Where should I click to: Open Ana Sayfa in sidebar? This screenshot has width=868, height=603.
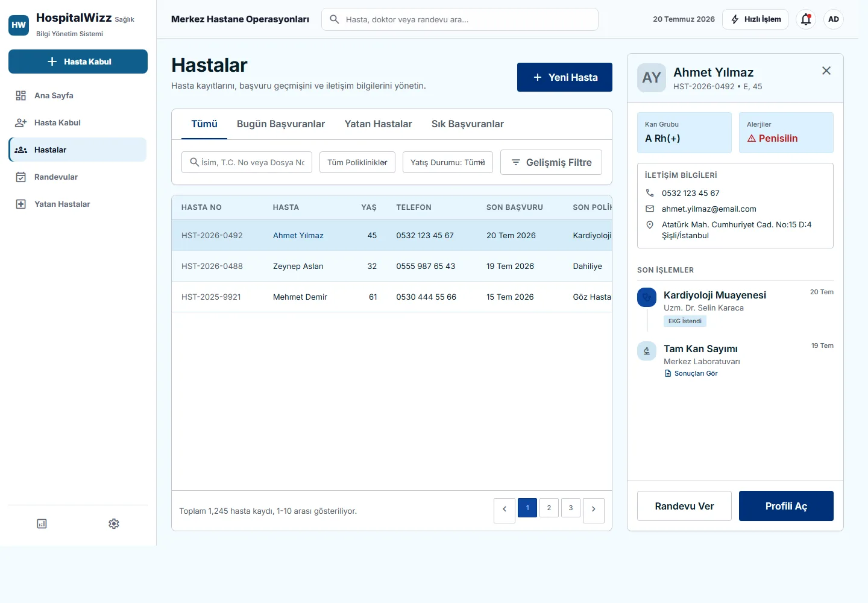(78, 95)
